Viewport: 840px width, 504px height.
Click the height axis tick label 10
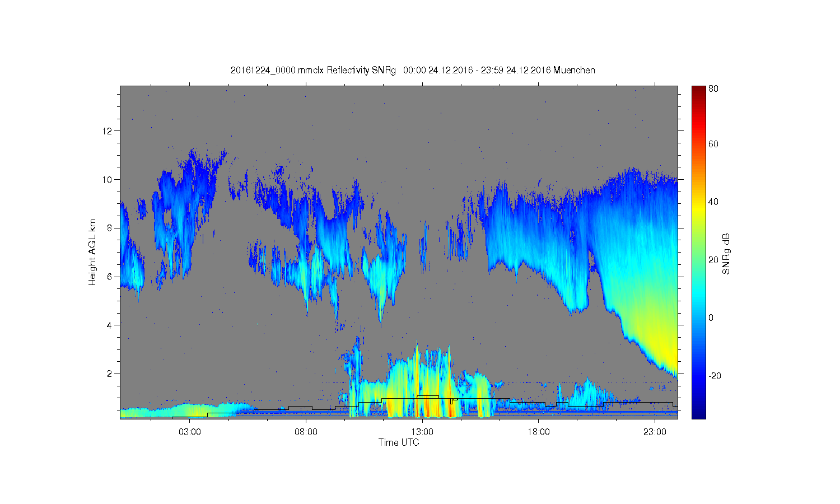coord(108,180)
